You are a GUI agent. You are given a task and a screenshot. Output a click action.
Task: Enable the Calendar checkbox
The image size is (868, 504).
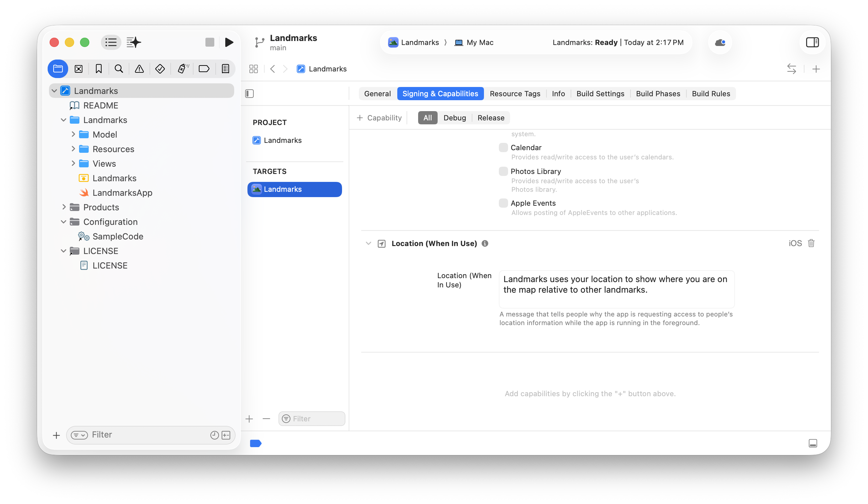click(x=503, y=148)
